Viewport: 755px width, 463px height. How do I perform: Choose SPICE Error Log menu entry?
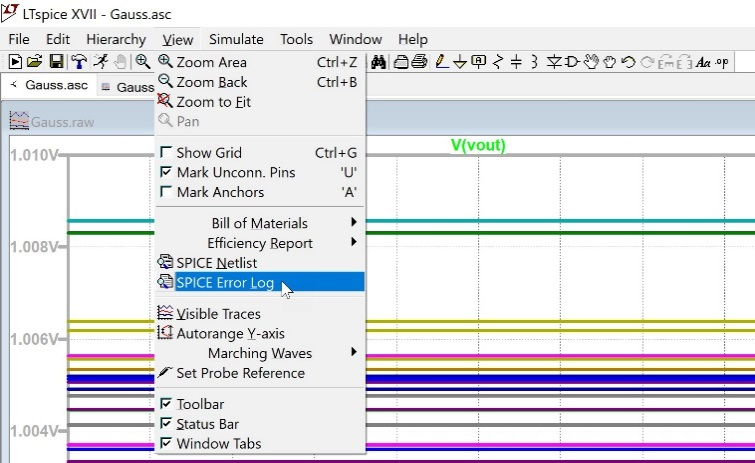coord(225,283)
